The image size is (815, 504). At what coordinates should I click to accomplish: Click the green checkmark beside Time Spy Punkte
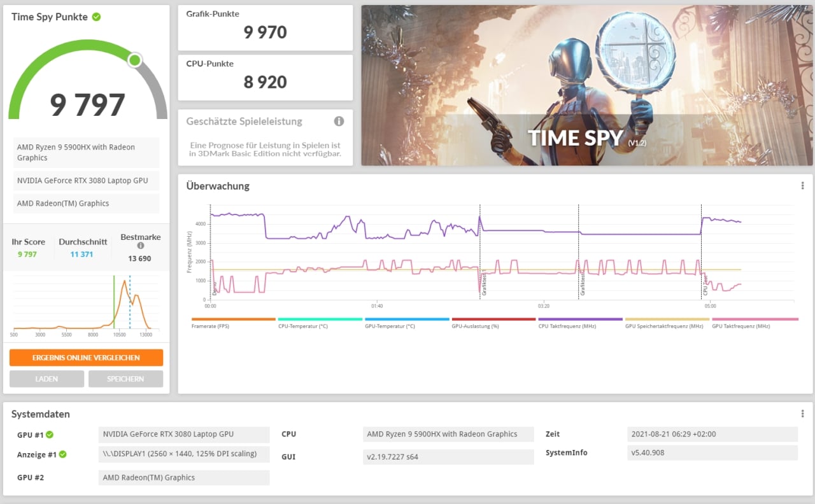[x=96, y=17]
